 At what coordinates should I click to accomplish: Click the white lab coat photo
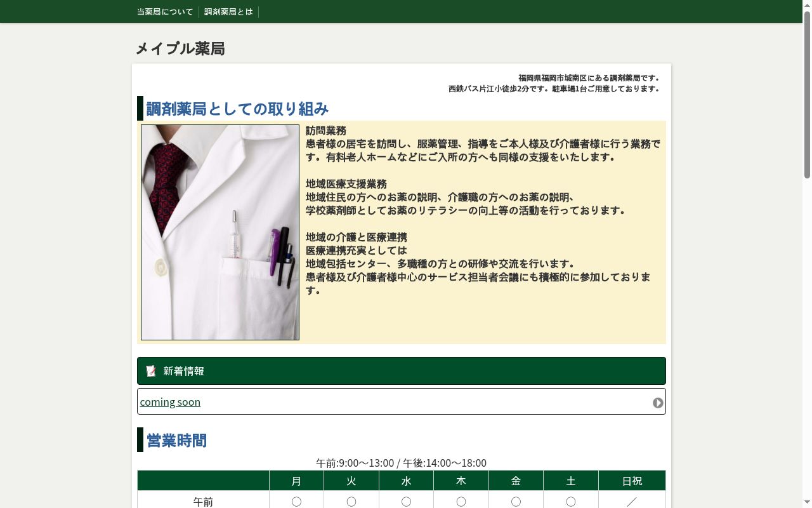(220, 232)
